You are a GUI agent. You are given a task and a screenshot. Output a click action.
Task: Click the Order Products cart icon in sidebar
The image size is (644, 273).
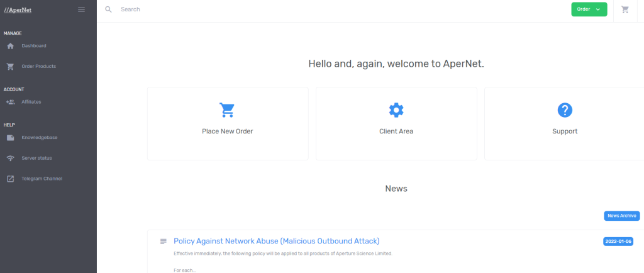coord(11,67)
